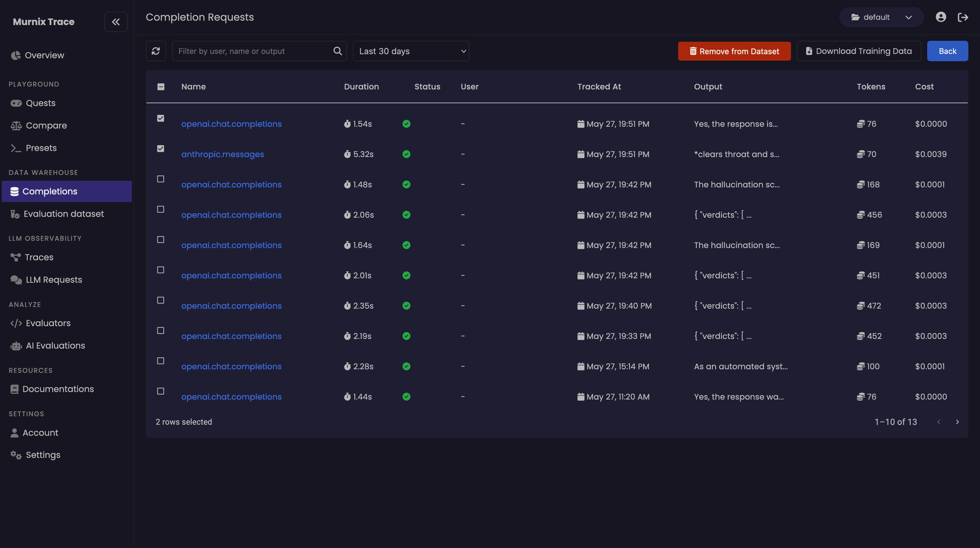The width and height of the screenshot is (980, 548).
Task: Open the Last 30 days dropdown
Action: 411,51
